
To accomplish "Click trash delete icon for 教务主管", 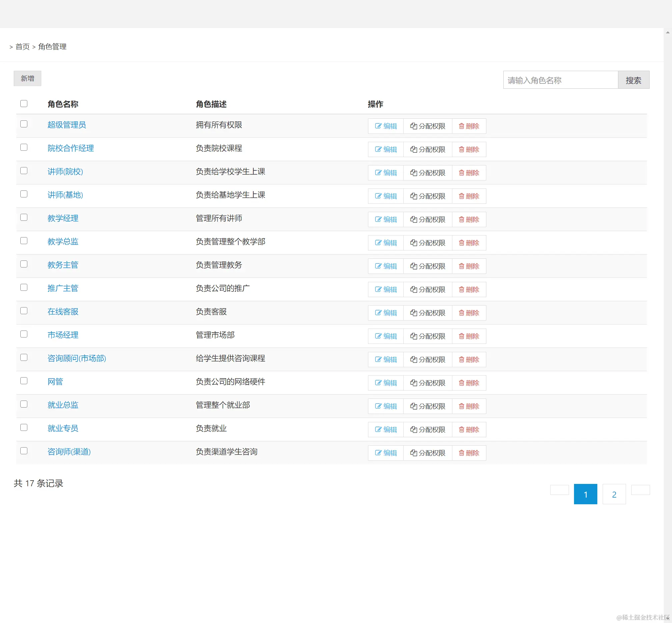I will coord(461,266).
